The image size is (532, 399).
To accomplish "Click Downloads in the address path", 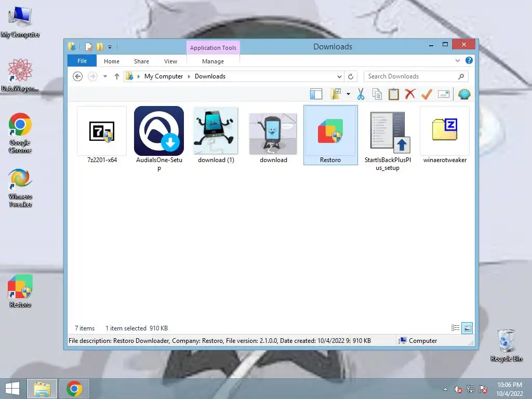I will (210, 76).
